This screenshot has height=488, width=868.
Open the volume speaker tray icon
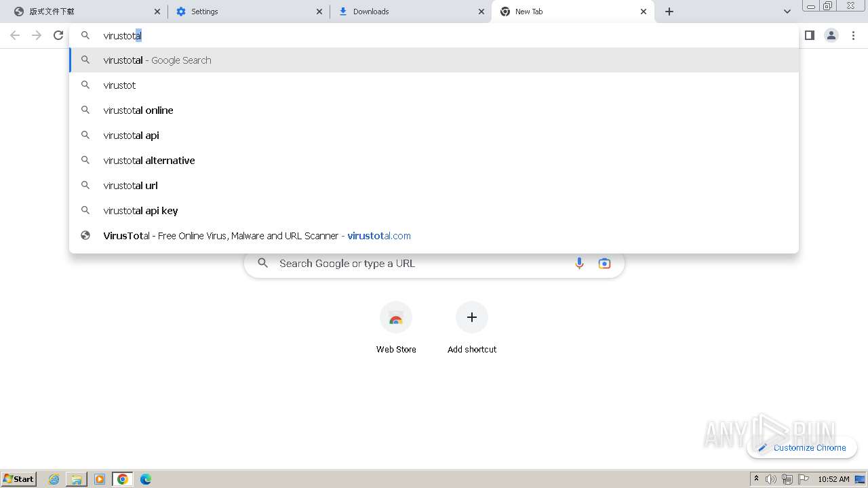(x=771, y=479)
